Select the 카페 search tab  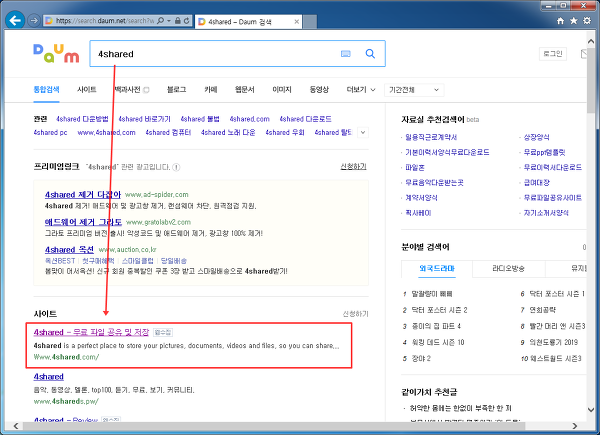coord(210,90)
